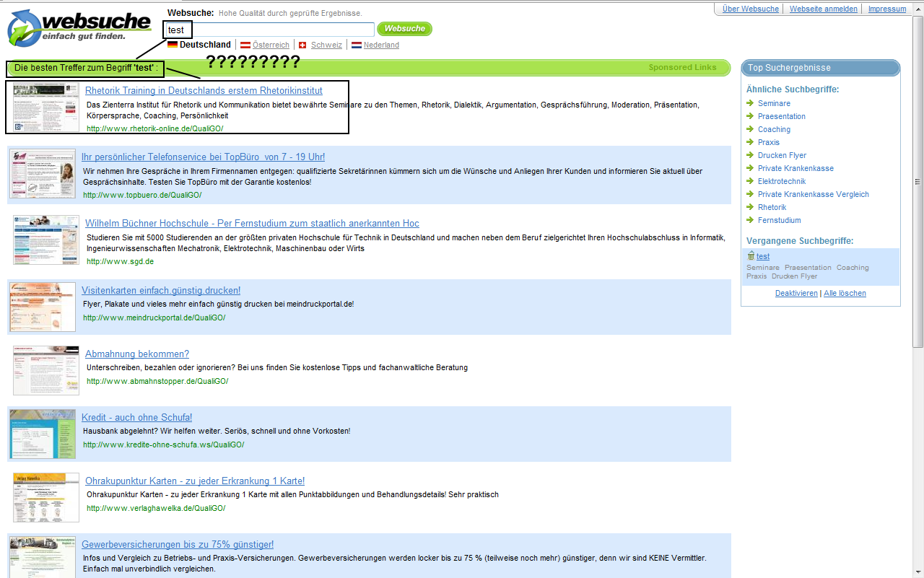The height and width of the screenshot is (578, 924).
Task: Click the Austrian flag icon
Action: (x=245, y=45)
